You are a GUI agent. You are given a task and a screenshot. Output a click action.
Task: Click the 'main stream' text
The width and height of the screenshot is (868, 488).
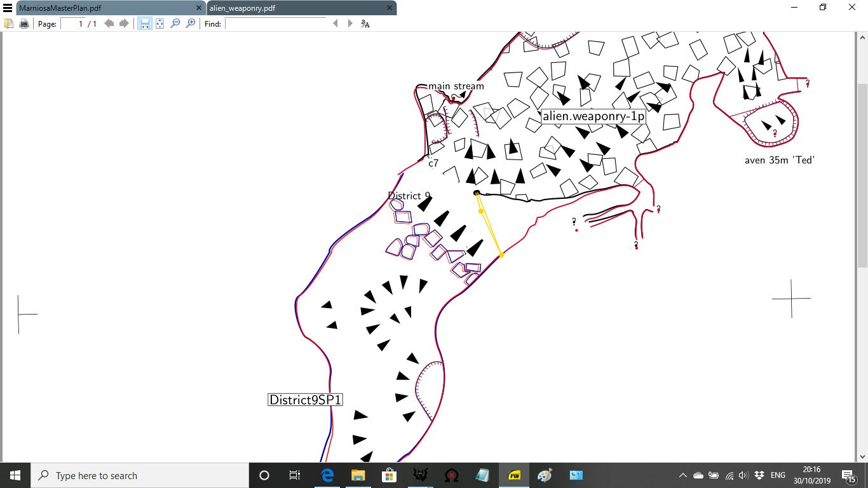coord(456,86)
